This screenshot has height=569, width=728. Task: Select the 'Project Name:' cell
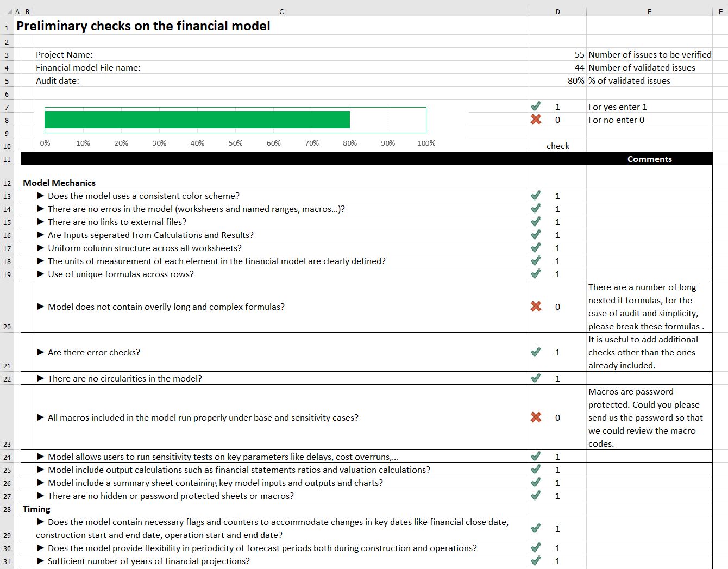[x=281, y=54]
